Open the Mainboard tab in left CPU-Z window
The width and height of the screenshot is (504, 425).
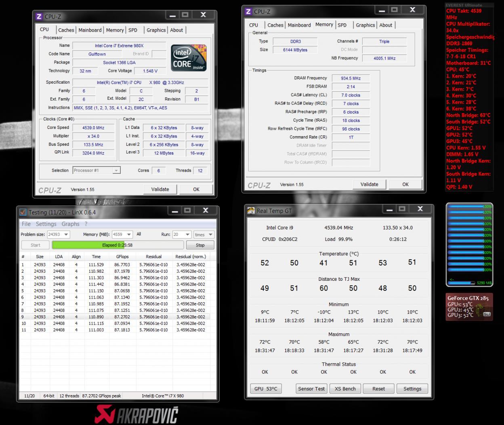point(90,30)
